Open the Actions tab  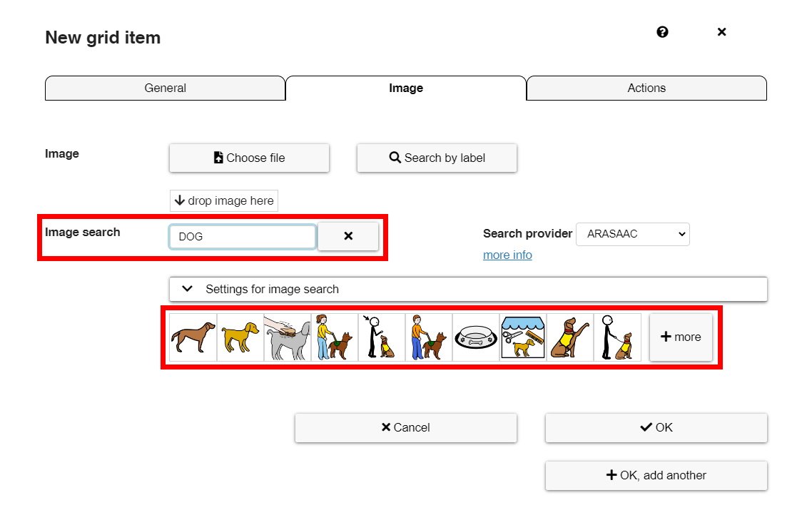tap(646, 88)
